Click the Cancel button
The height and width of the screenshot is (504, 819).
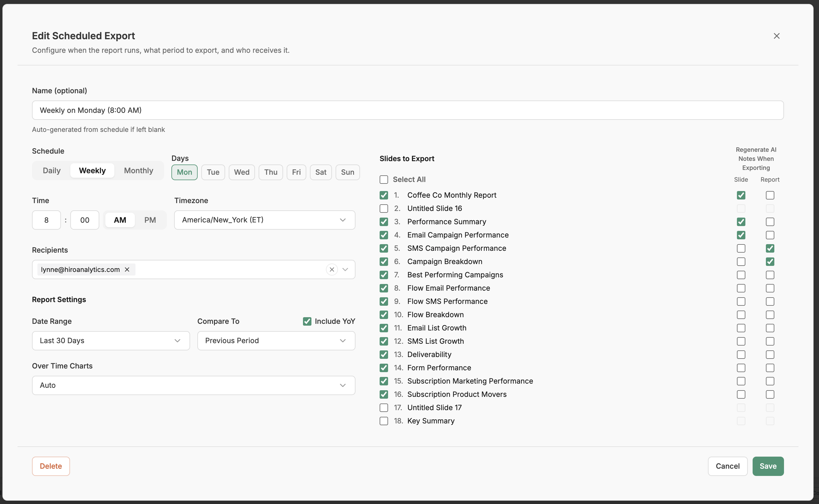pyautogui.click(x=727, y=466)
